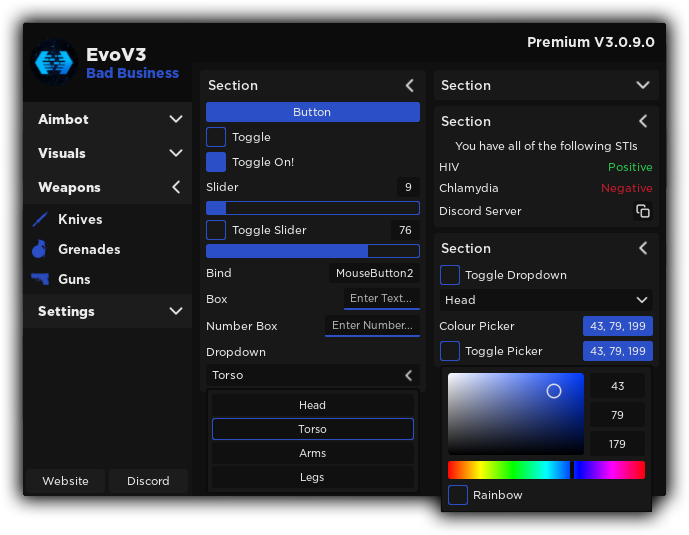Change the MouseButton2 bind
The height and width of the screenshot is (535, 689).
pyautogui.click(x=374, y=273)
